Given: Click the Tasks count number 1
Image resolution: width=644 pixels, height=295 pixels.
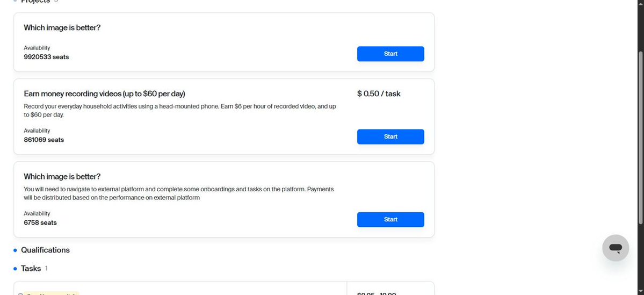Looking at the screenshot, I should click(x=46, y=268).
